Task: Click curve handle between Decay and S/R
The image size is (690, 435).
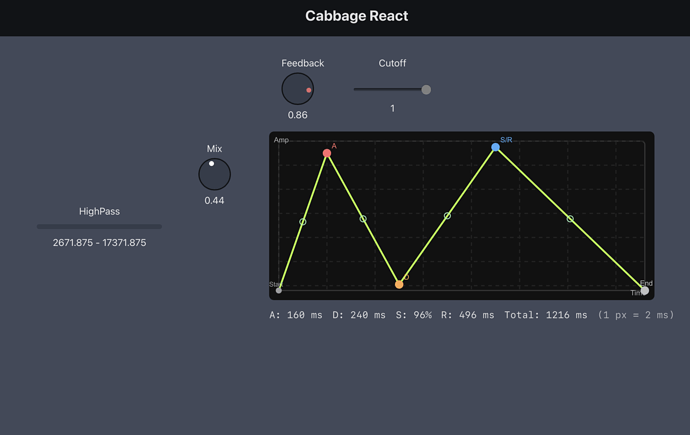Action: click(x=447, y=216)
